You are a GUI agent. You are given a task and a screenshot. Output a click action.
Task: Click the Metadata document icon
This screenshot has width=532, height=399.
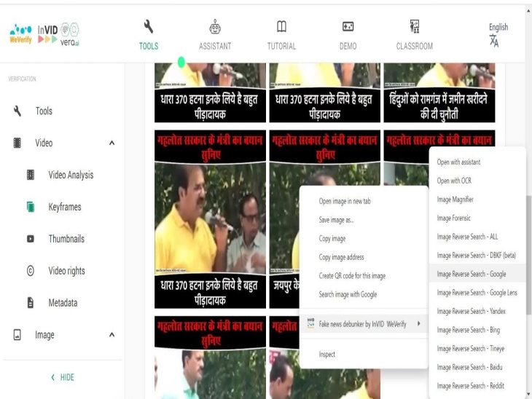point(31,302)
